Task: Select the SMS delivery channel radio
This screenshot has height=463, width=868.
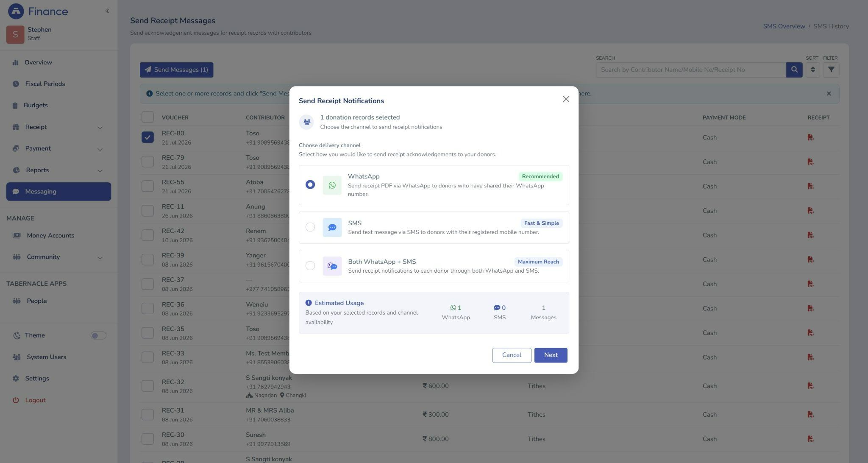Action: coord(310,227)
